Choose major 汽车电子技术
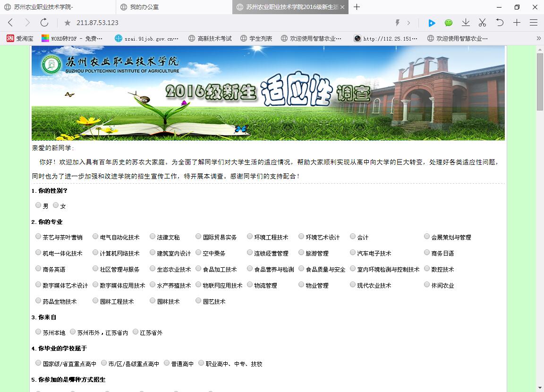 point(353,252)
